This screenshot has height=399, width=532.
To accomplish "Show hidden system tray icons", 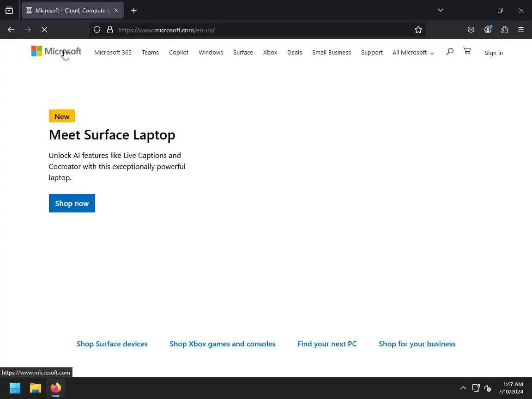I will tap(463, 388).
